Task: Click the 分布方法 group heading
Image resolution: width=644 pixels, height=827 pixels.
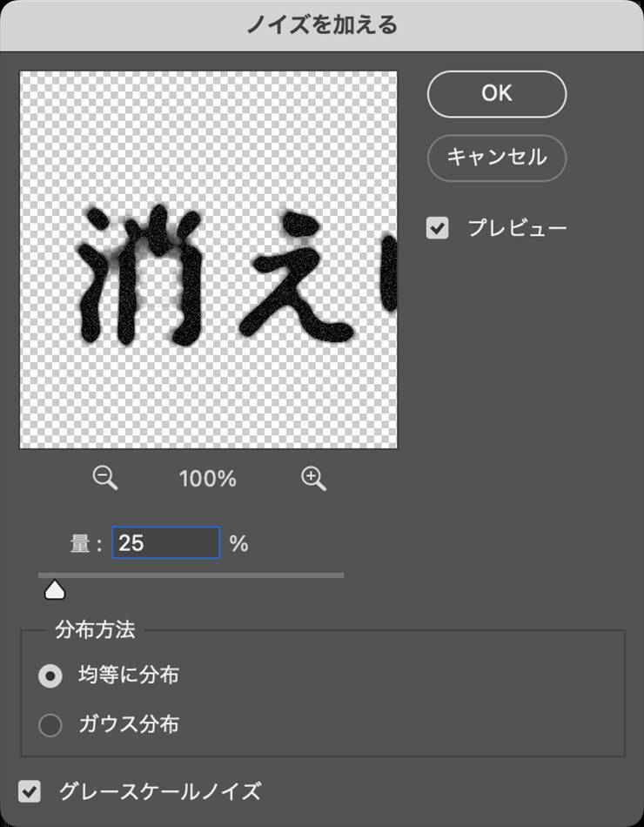Action: [x=95, y=630]
